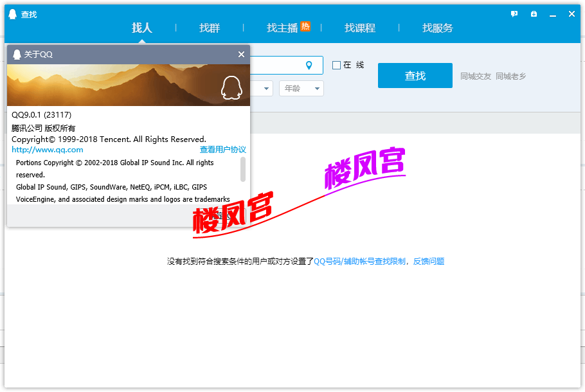Click the location input field
The width and height of the screenshot is (585, 392).
(286, 66)
